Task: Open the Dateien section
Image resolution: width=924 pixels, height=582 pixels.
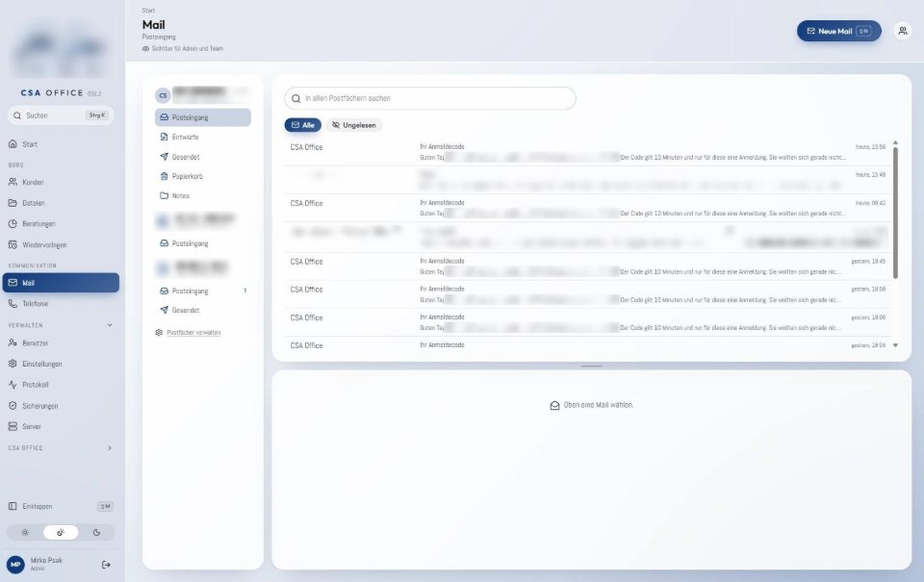Action: [61, 203]
